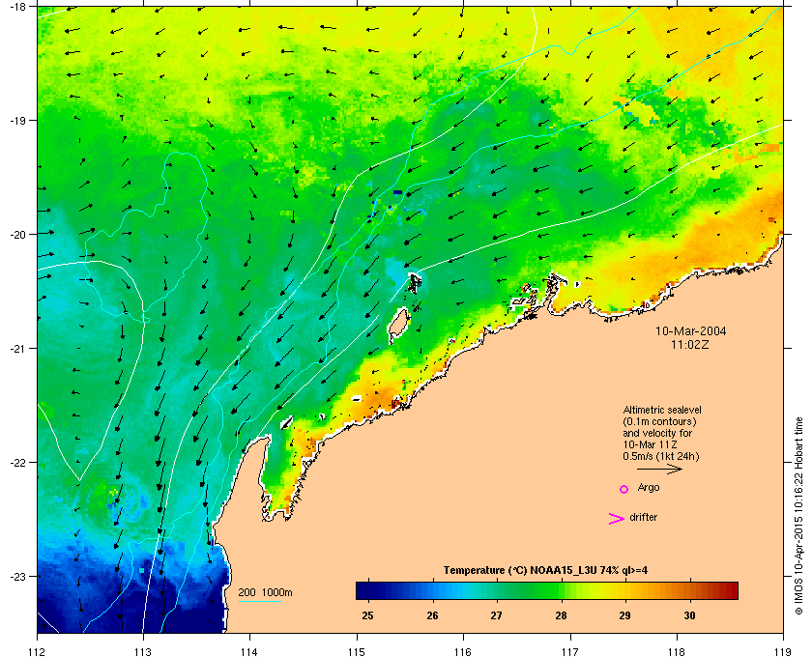The width and height of the screenshot is (812, 657).
Task: Click the cyan 200 1000m depth contour line sample
Action: (x=259, y=602)
